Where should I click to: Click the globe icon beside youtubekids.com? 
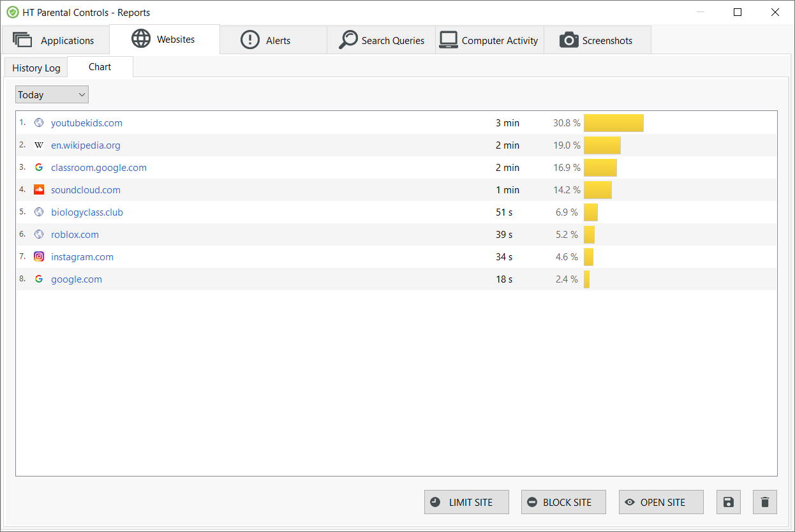click(x=39, y=122)
